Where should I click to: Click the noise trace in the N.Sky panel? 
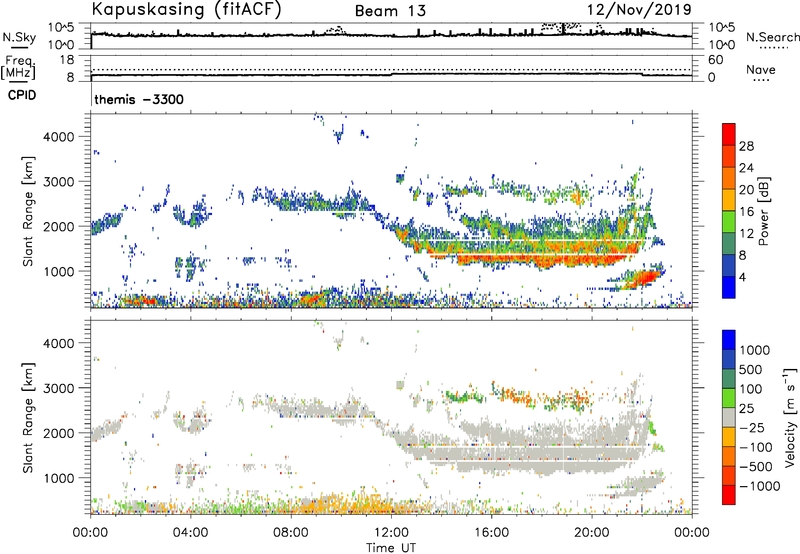pyautogui.click(x=391, y=35)
